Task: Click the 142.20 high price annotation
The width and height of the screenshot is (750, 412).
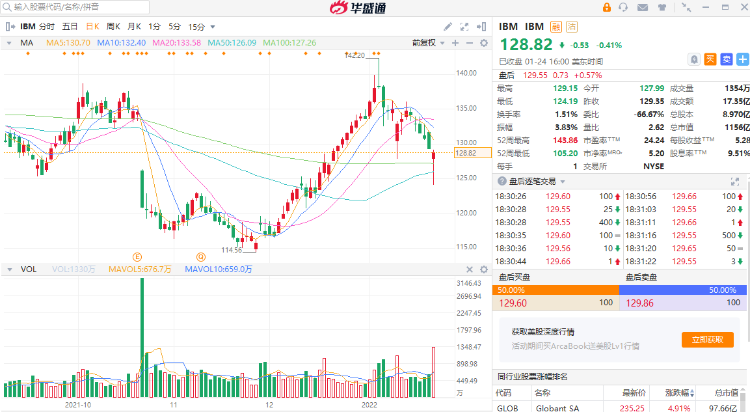Action: (354, 56)
